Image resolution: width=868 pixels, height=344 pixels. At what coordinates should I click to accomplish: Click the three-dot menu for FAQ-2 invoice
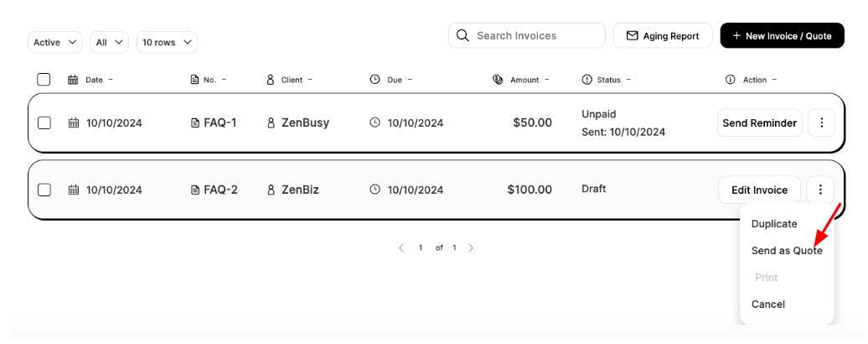(x=821, y=190)
